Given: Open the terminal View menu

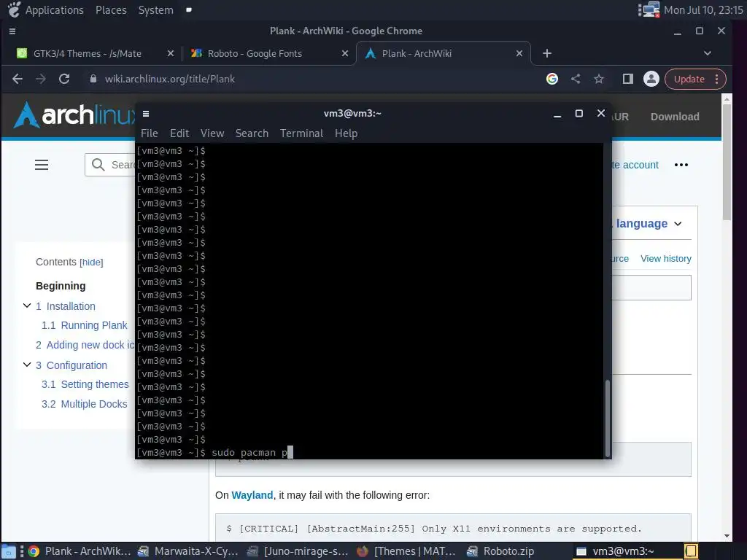Looking at the screenshot, I should (212, 133).
